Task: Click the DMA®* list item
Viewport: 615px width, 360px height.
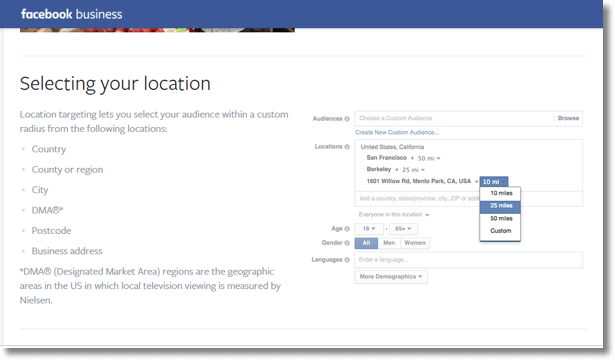Action: tap(47, 210)
